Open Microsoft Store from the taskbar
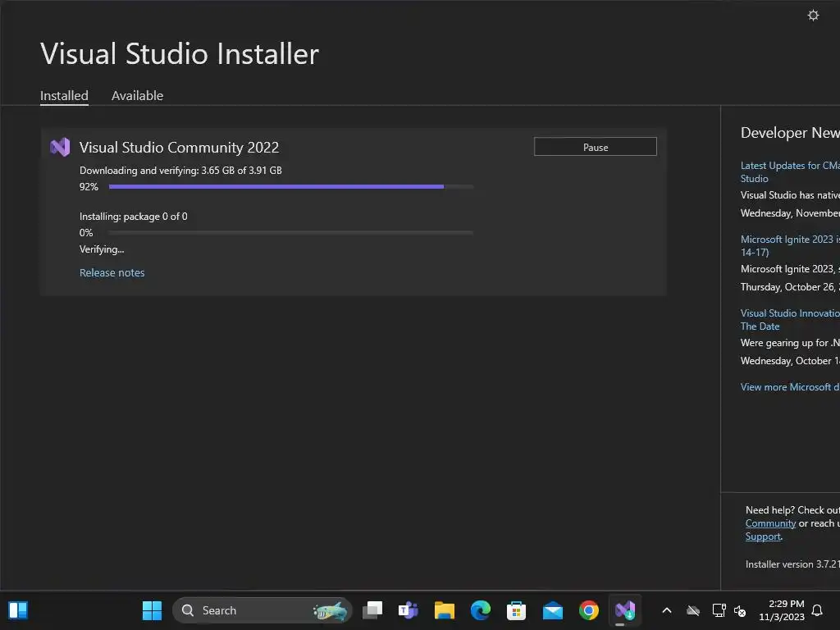 click(x=516, y=610)
